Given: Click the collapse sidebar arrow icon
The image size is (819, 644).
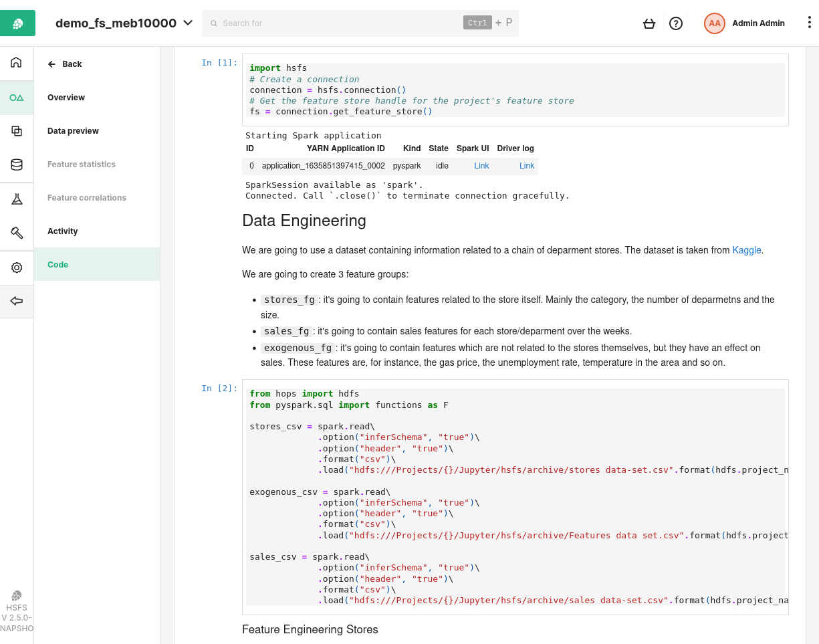Looking at the screenshot, I should tap(17, 301).
